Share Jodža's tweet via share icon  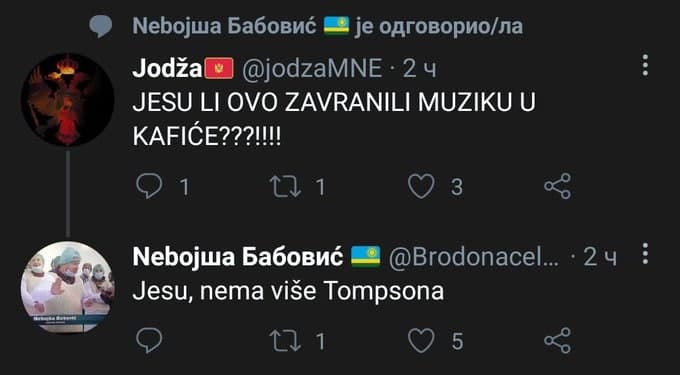coord(558,186)
